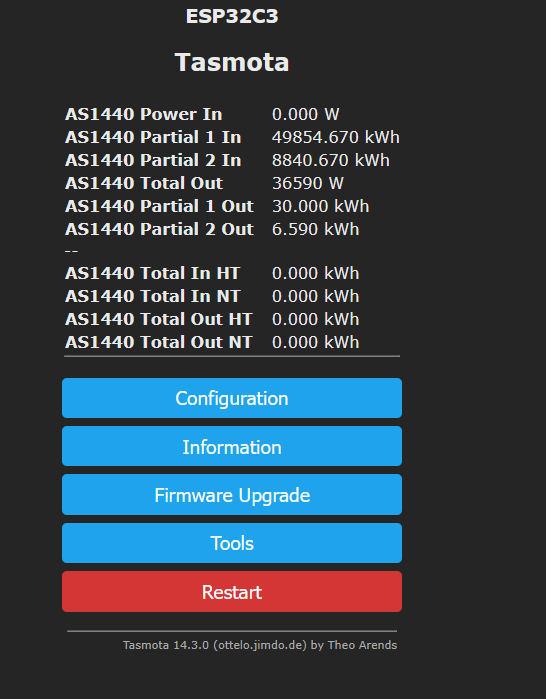Click the ESP32C3 device name heading
Image resolution: width=546 pixels, height=699 pixels.
[232, 16]
